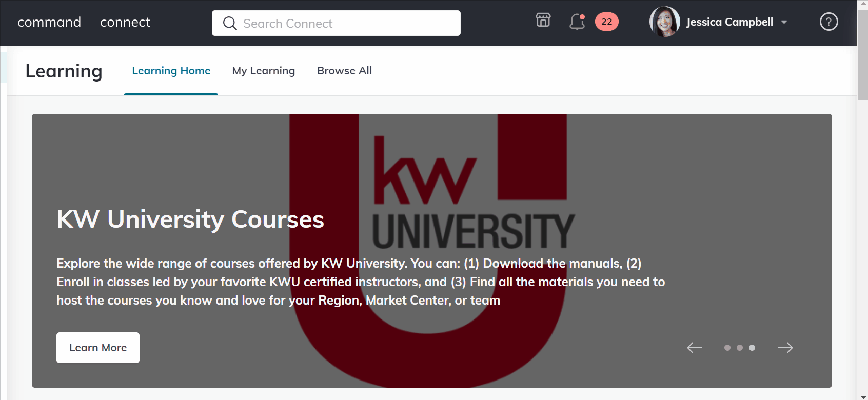Select the third carousel dot
The image size is (868, 400).
tap(752, 348)
